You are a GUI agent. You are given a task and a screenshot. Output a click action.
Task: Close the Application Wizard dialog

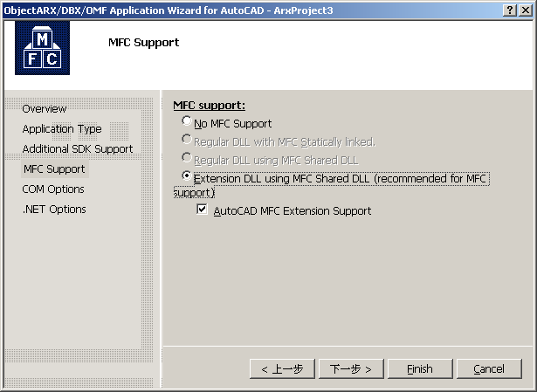coord(525,10)
